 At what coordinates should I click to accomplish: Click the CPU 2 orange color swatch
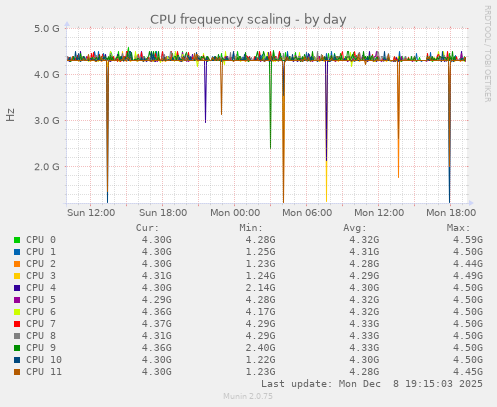coord(17,264)
